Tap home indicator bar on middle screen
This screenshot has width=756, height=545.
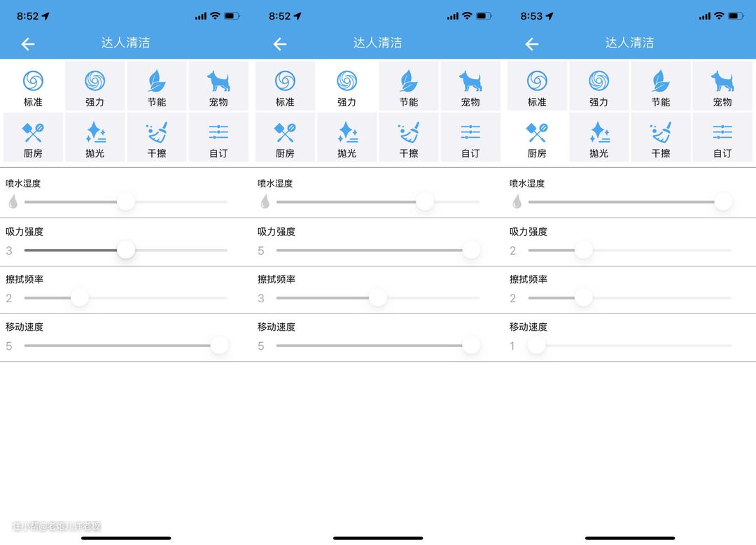click(x=378, y=538)
